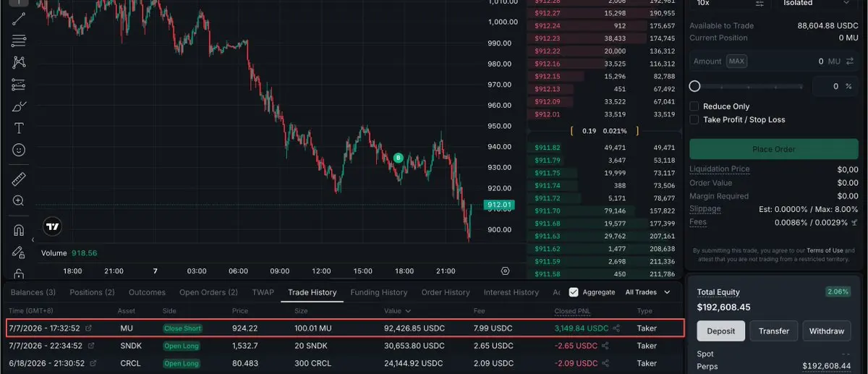Open leverage adjust sliders icon next to 10x
Screen dimensions: 868x374
[759, 4]
